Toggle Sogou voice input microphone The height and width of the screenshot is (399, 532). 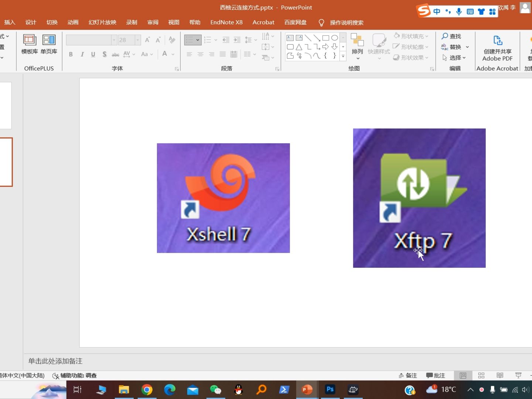pyautogui.click(x=459, y=11)
